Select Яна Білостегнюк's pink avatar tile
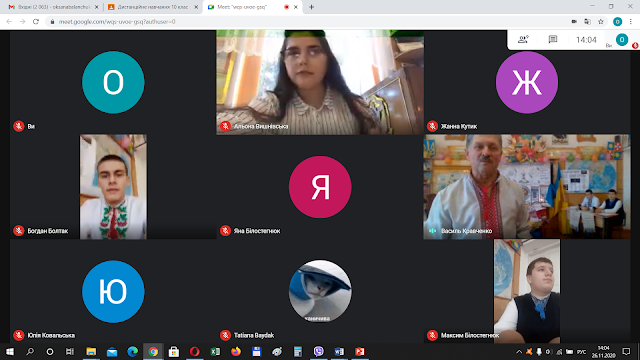640x360 pixels. click(x=320, y=187)
